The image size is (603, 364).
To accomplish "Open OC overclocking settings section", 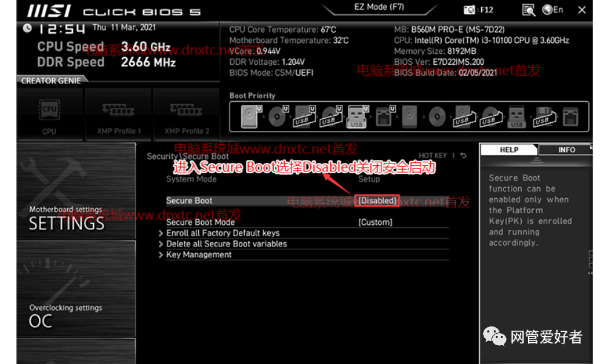I will pyautogui.click(x=76, y=290).
